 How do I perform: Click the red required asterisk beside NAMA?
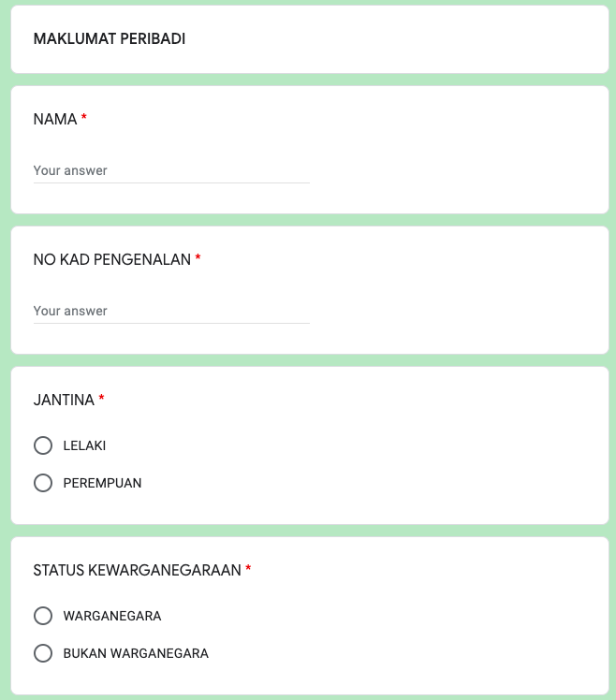click(x=83, y=118)
